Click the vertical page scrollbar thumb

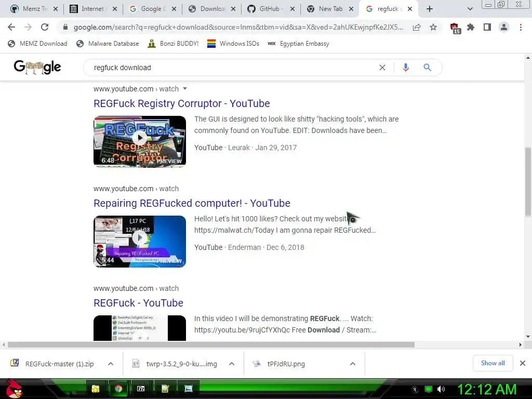(528, 181)
